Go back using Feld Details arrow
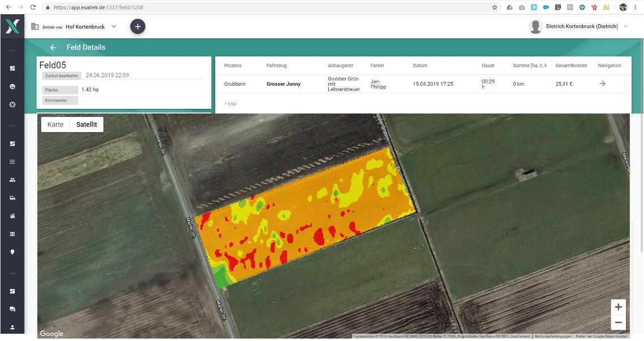The image size is (644, 341). tap(54, 47)
